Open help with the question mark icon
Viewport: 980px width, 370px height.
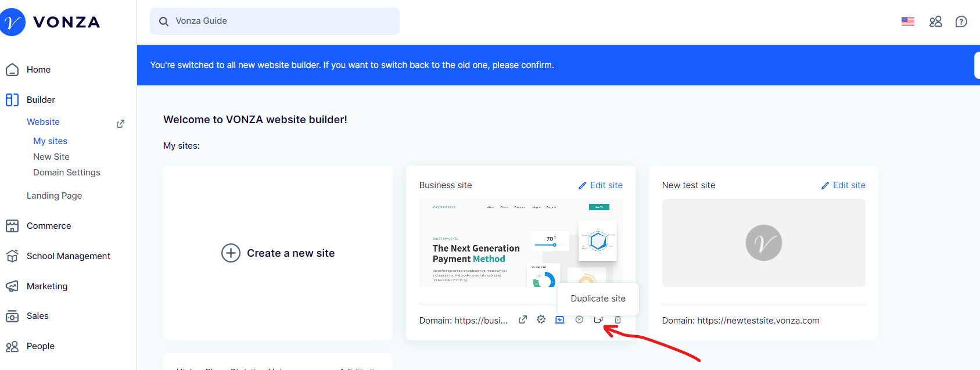(961, 21)
